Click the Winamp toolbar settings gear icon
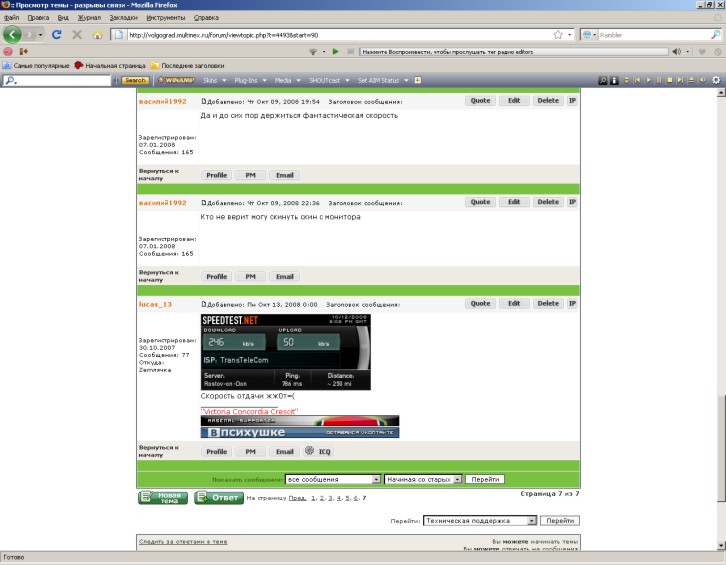This screenshot has width=726, height=565. pos(715,80)
